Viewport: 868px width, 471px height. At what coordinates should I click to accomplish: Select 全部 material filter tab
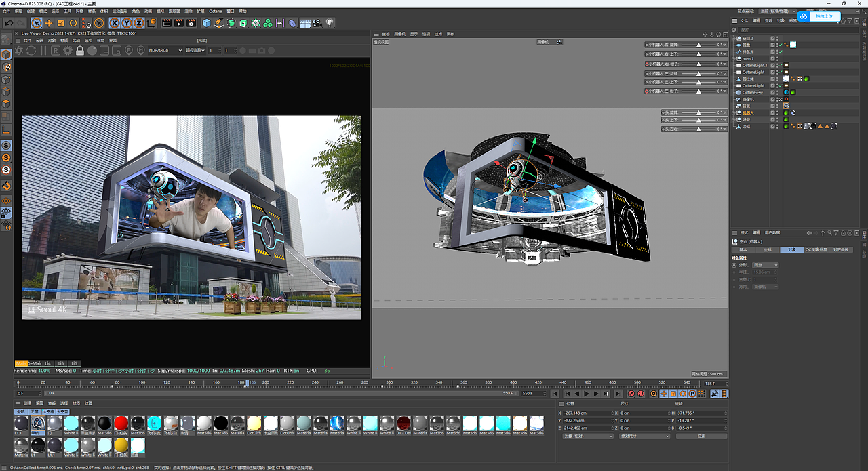click(20, 411)
